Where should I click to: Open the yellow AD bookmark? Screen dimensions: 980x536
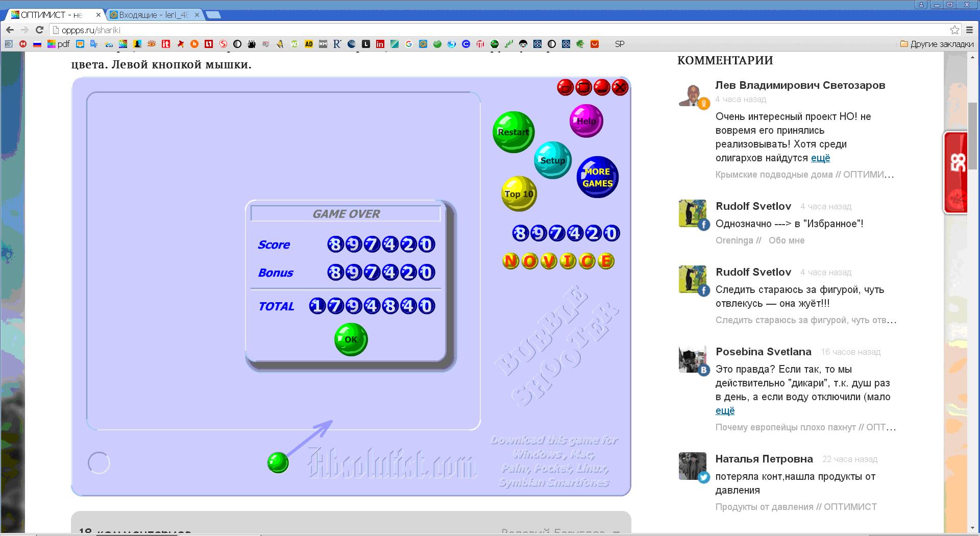tap(309, 44)
